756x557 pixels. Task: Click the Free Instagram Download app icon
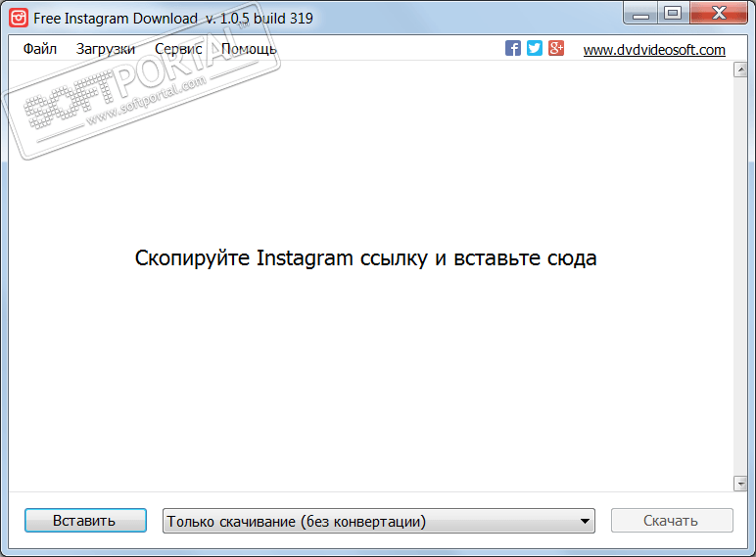coord(19,18)
